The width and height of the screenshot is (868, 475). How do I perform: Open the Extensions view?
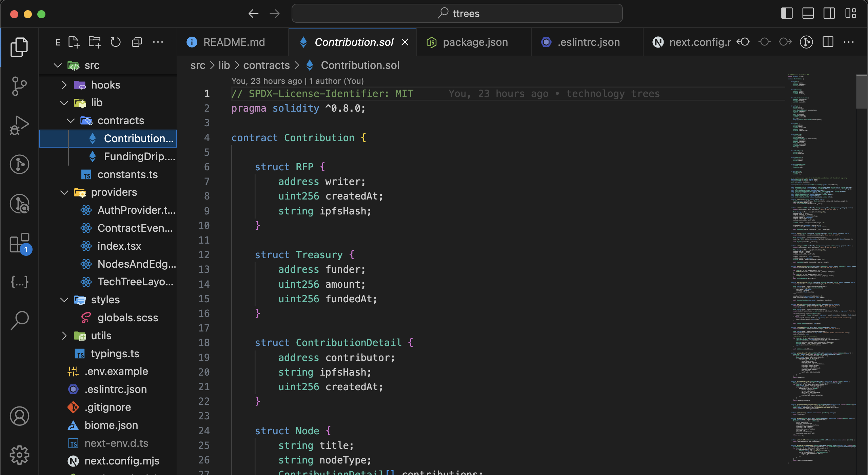pos(19,243)
